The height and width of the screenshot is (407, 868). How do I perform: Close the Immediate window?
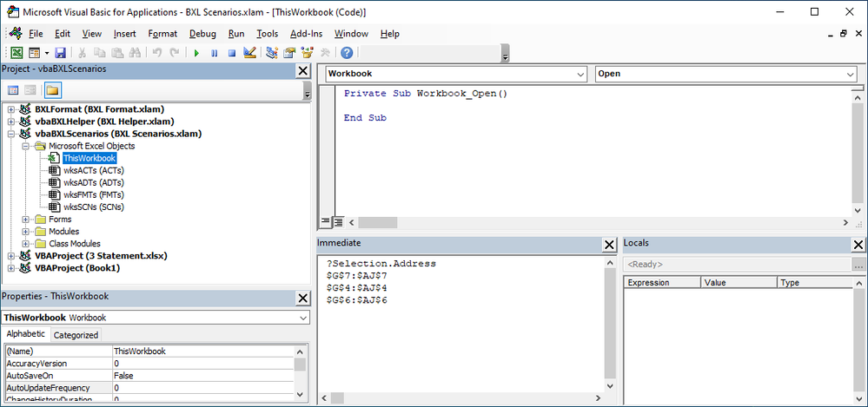click(609, 245)
